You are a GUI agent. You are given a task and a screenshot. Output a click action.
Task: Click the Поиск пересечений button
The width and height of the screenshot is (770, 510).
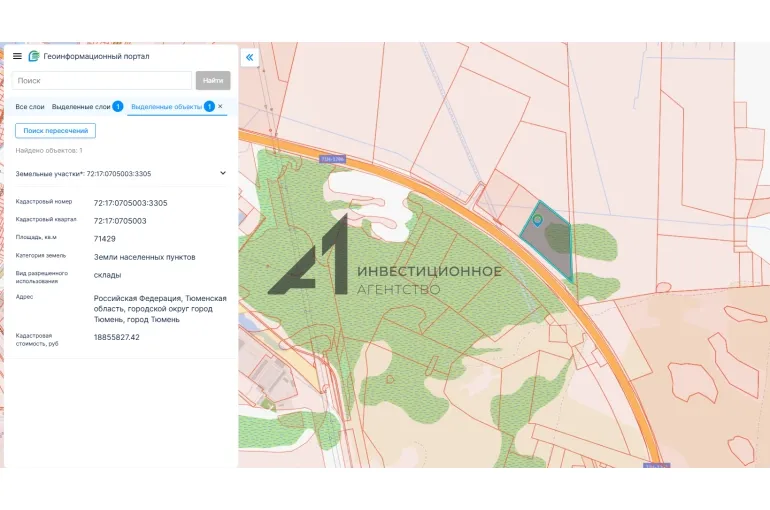pyautogui.click(x=56, y=131)
